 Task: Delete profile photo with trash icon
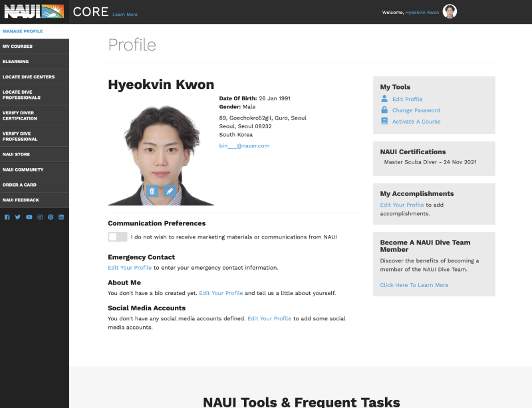pyautogui.click(x=152, y=191)
